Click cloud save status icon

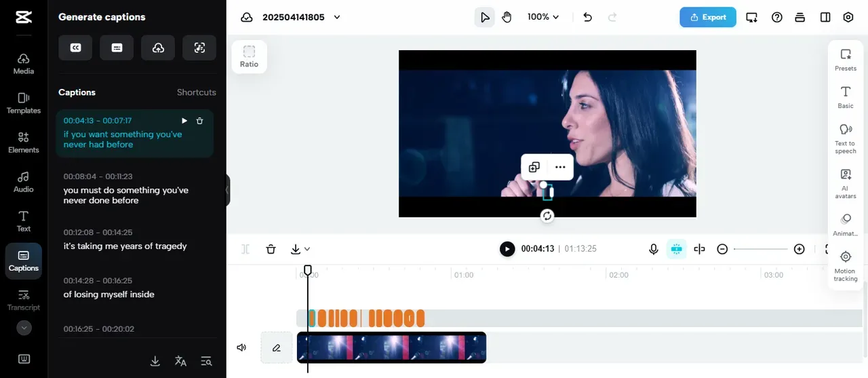click(247, 17)
